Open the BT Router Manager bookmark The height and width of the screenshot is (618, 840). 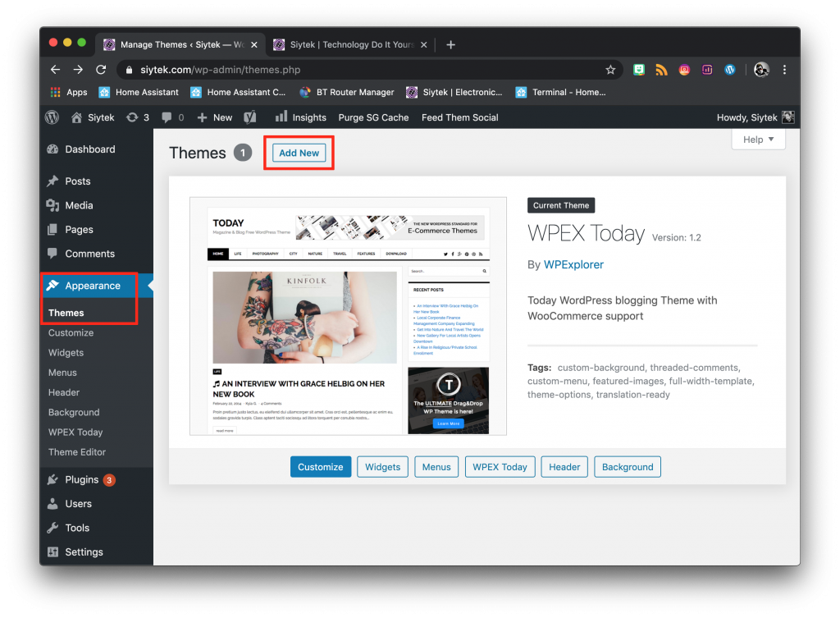click(x=347, y=92)
